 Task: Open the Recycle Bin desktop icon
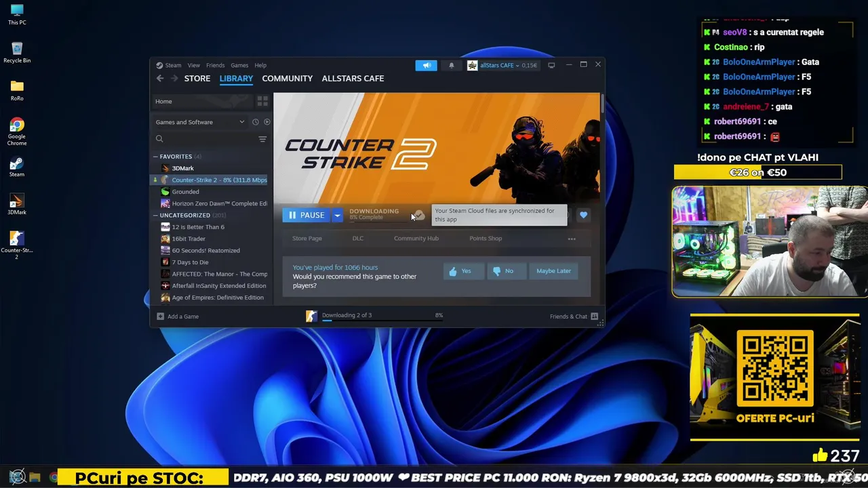click(17, 53)
